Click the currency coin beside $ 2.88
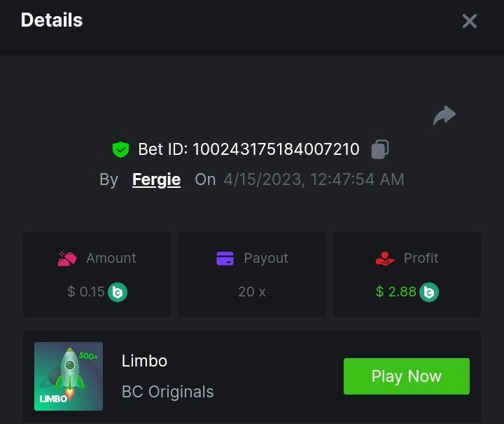This screenshot has height=424, width=504. pyautogui.click(x=429, y=292)
